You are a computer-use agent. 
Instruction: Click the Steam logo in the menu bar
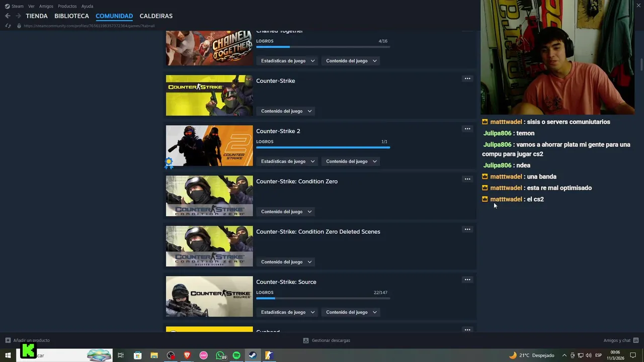[7, 6]
